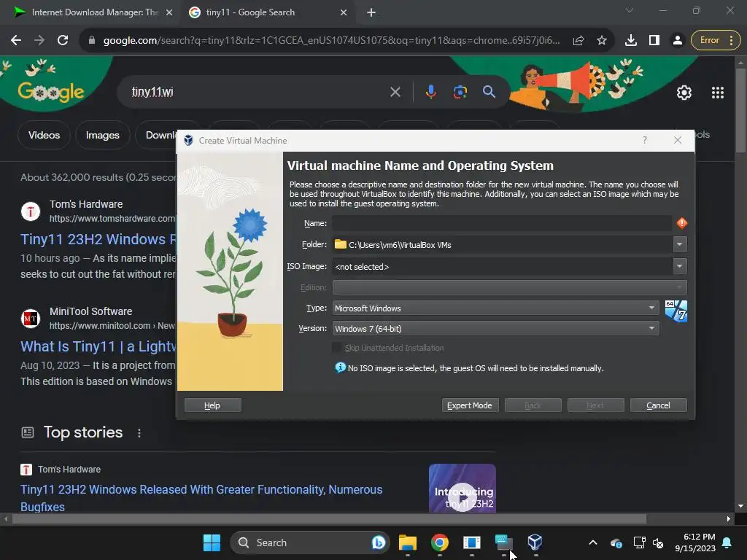747x560 pixels.
Task: Click the Chrome window tab search chevron
Action: (x=630, y=10)
